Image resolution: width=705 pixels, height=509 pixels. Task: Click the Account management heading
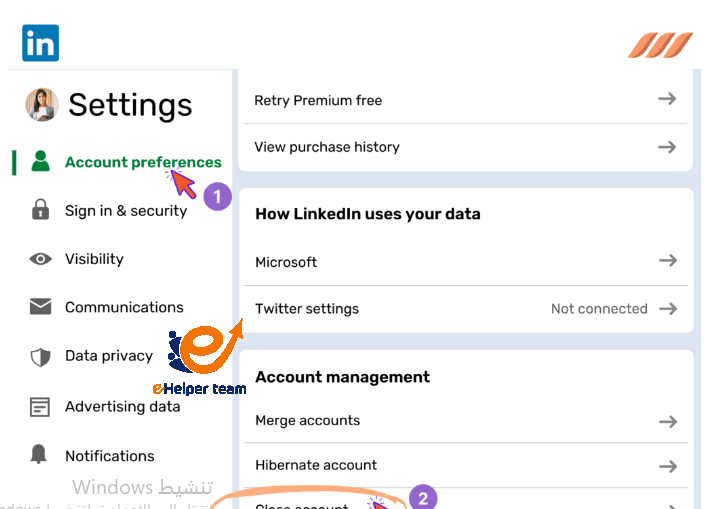(x=343, y=377)
